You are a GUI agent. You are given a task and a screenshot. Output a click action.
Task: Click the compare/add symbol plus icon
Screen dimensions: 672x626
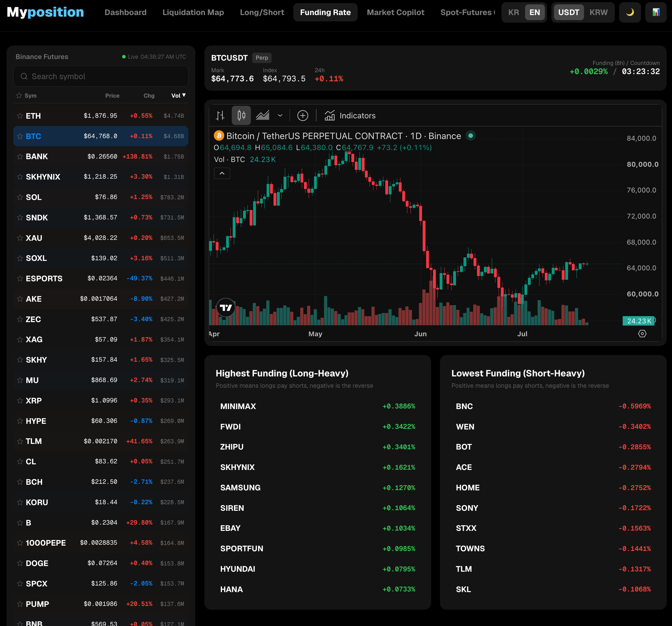click(302, 116)
